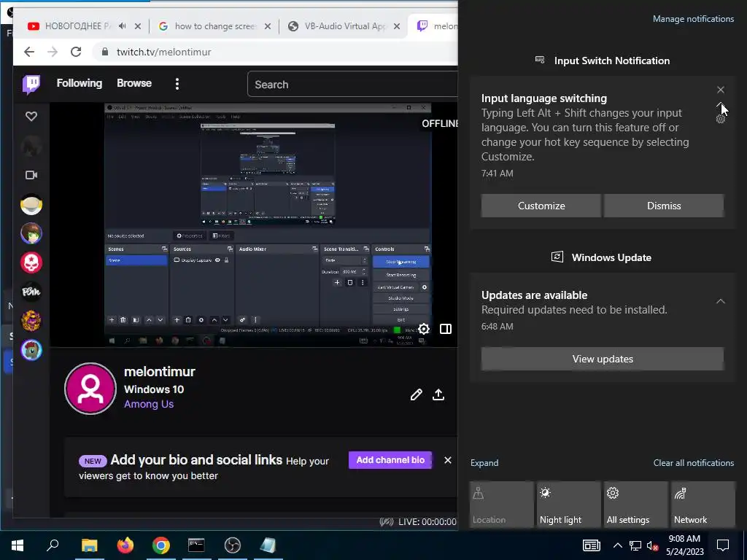Toggle the Location quick action
The image size is (747, 560).
click(x=501, y=505)
